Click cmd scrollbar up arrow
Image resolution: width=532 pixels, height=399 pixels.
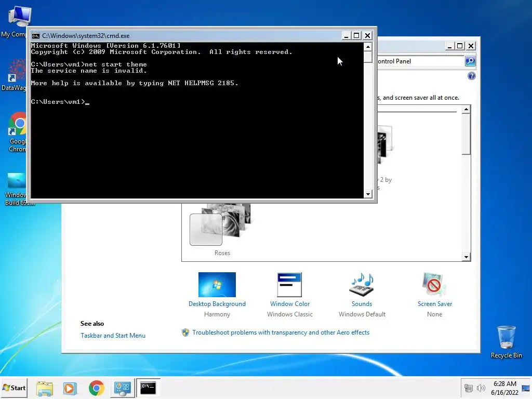[x=368, y=46]
